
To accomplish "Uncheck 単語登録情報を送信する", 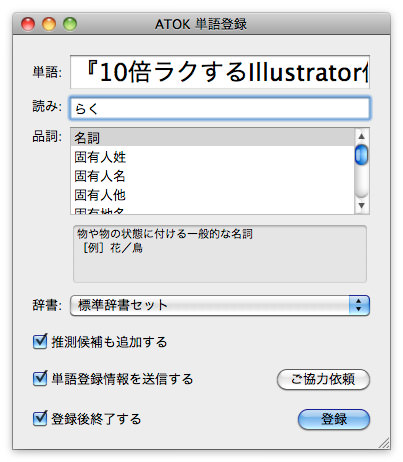I will coord(40,379).
